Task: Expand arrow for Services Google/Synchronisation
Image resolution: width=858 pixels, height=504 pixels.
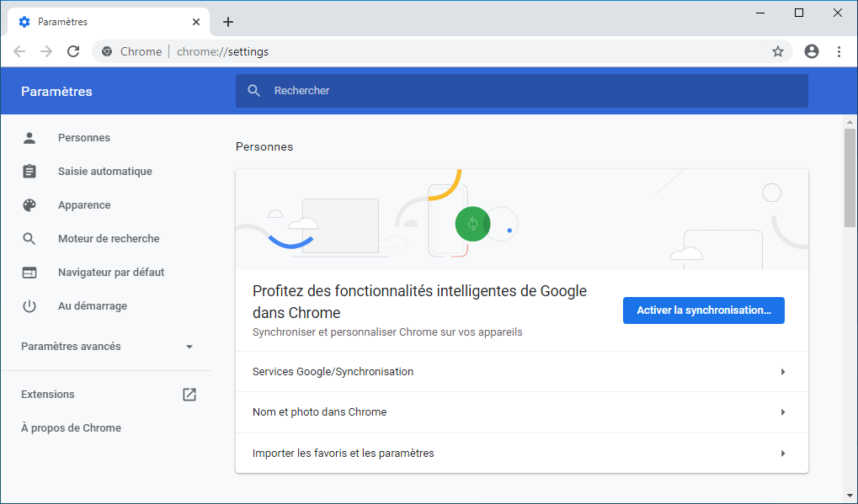Action: coord(783,372)
